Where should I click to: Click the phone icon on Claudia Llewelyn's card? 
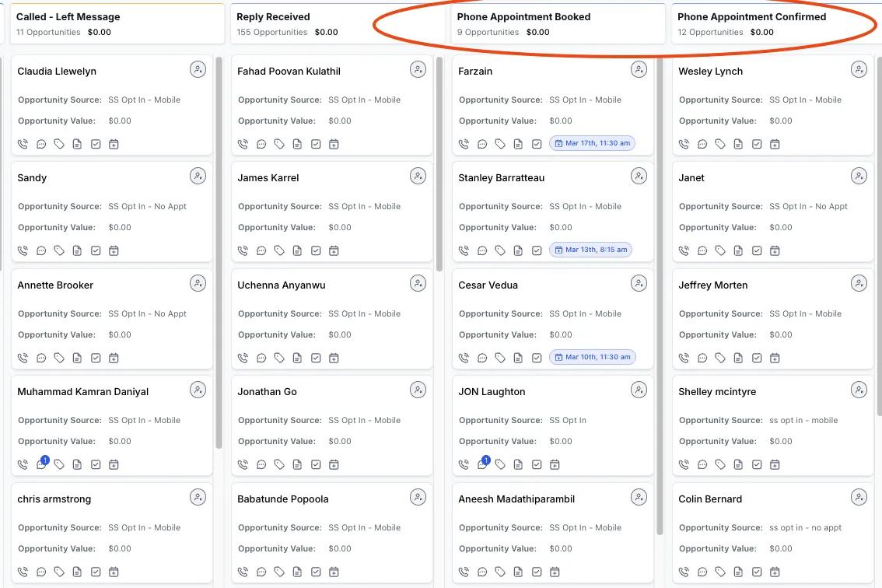[x=23, y=144]
